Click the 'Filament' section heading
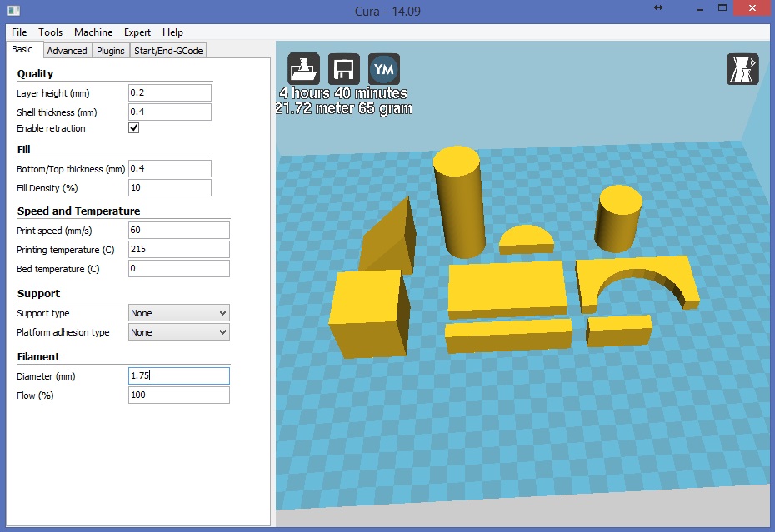 pos(38,356)
